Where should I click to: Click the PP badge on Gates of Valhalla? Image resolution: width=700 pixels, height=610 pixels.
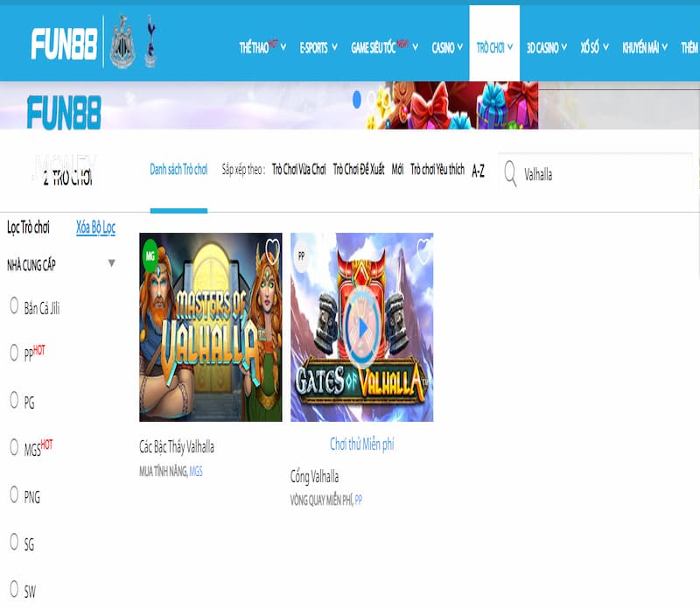tap(301, 256)
